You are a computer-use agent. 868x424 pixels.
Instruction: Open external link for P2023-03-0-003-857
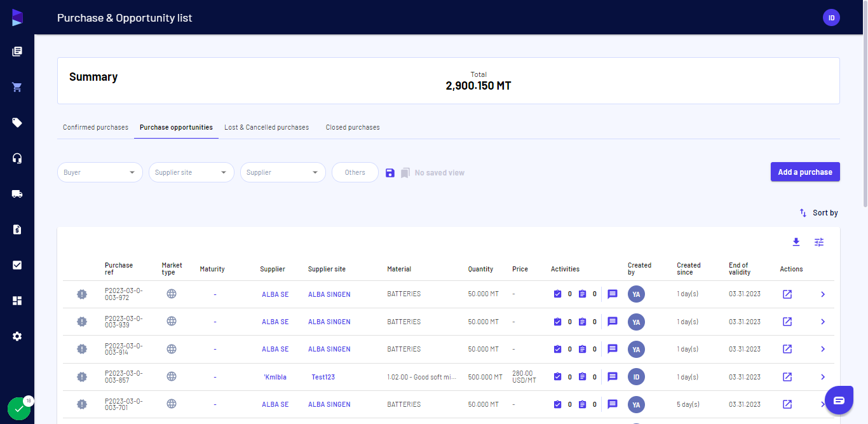787,377
